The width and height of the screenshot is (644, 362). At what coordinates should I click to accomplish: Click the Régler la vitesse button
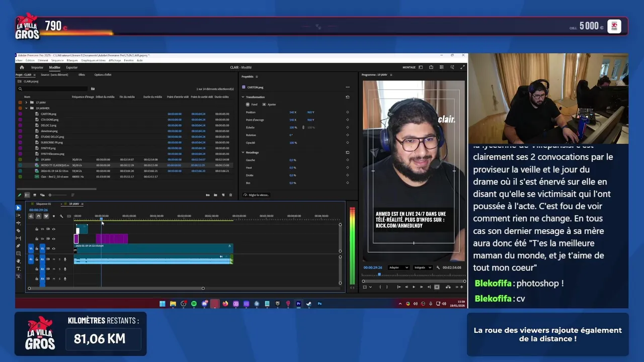(256, 195)
